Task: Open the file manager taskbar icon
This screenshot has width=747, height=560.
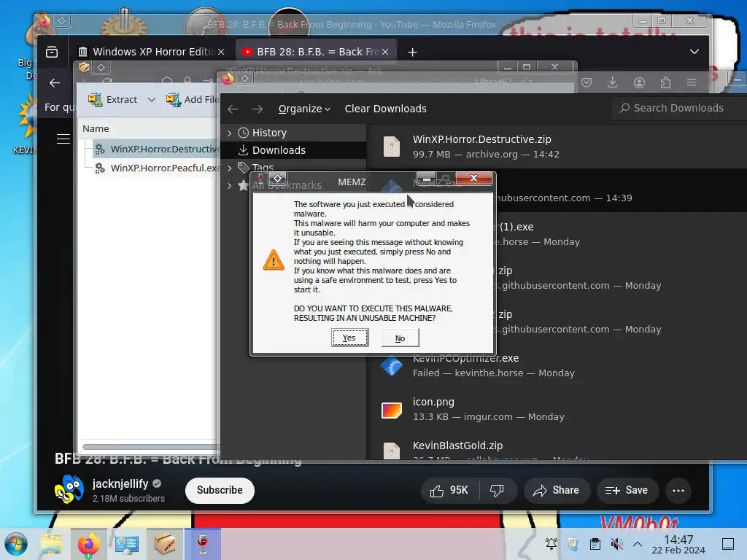Action: [x=52, y=544]
